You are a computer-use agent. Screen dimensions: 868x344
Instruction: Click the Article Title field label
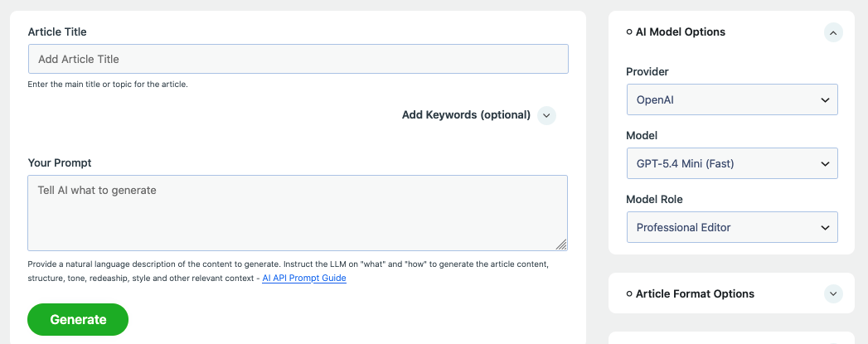coord(57,32)
